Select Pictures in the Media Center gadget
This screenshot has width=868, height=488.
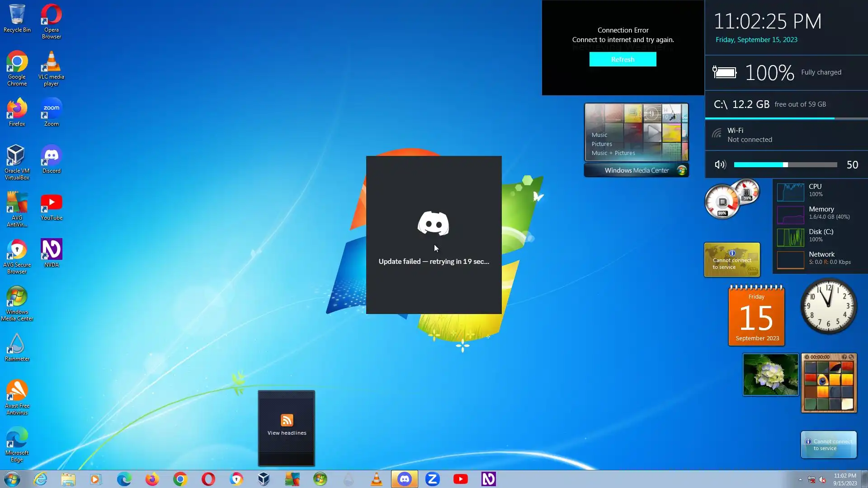click(x=601, y=144)
